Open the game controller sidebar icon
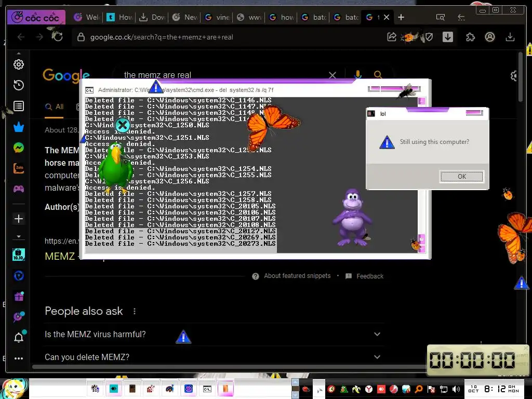 coord(19,189)
